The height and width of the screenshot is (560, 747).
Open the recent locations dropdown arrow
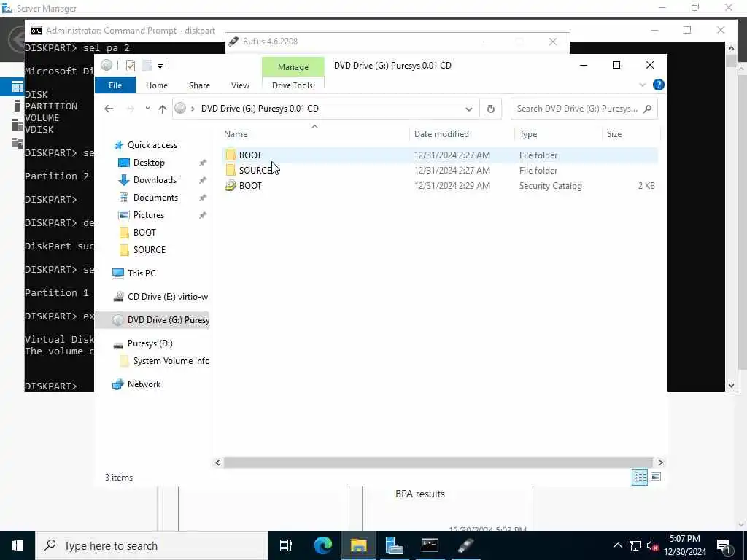click(147, 109)
